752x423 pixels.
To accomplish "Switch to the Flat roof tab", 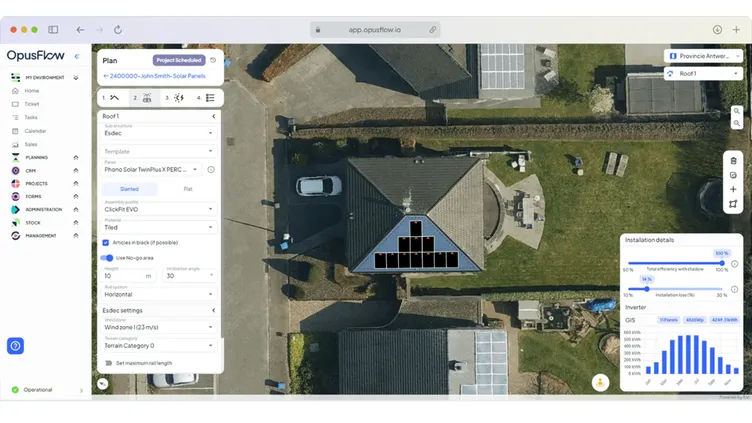I will [188, 189].
